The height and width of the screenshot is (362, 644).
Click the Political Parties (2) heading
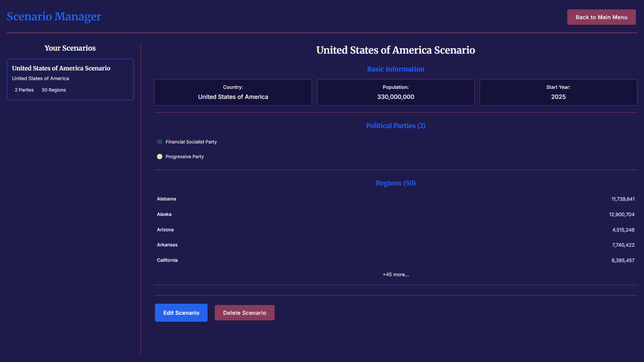point(395,126)
